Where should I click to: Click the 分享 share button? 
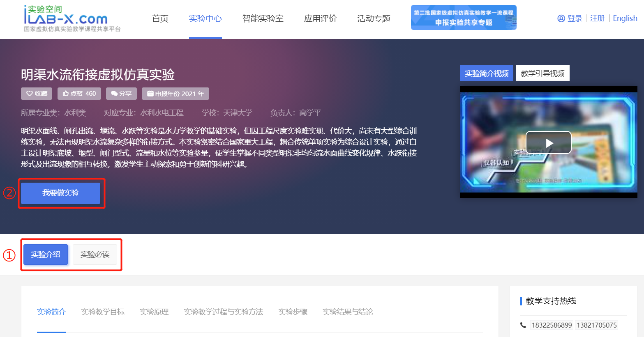[121, 94]
